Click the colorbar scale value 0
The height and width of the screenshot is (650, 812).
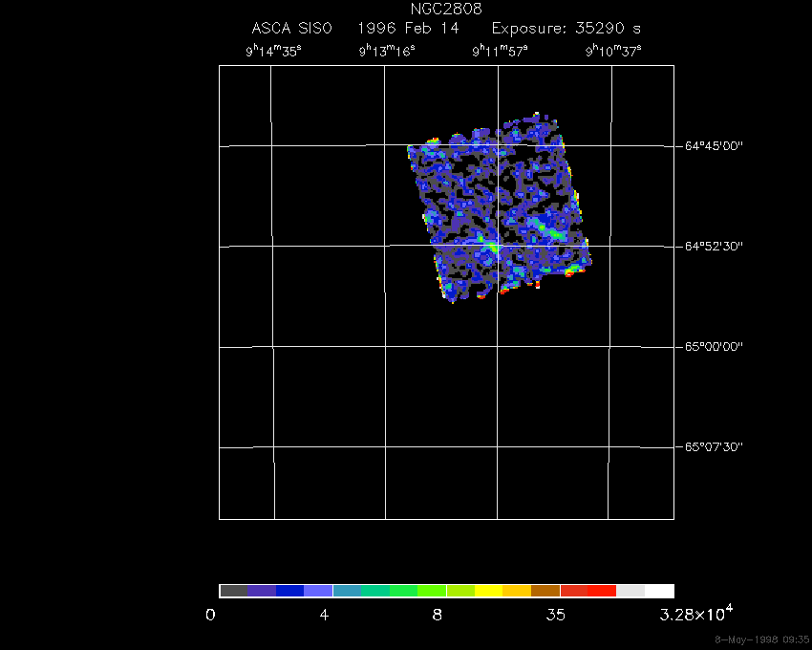(x=210, y=616)
